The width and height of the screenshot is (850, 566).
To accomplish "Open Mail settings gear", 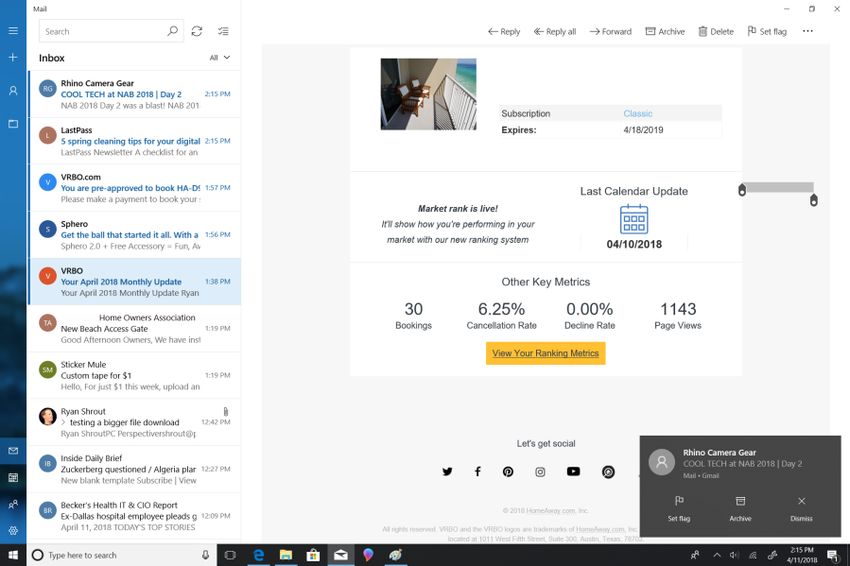I will click(13, 530).
